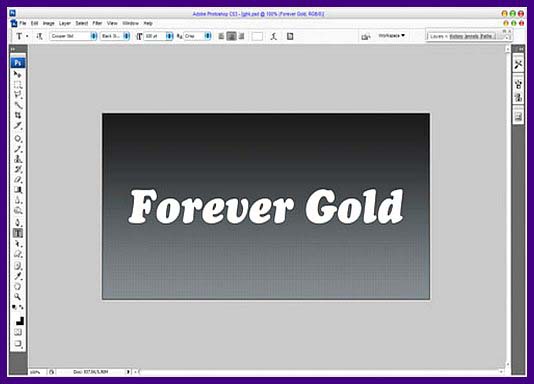534x384 pixels.
Task: Set right text alignment
Action: click(241, 36)
